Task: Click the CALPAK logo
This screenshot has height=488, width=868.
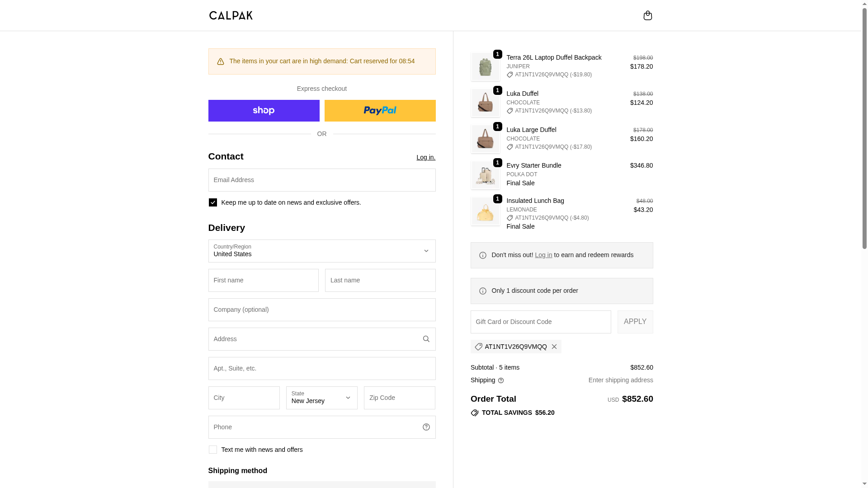Action: pyautogui.click(x=231, y=15)
